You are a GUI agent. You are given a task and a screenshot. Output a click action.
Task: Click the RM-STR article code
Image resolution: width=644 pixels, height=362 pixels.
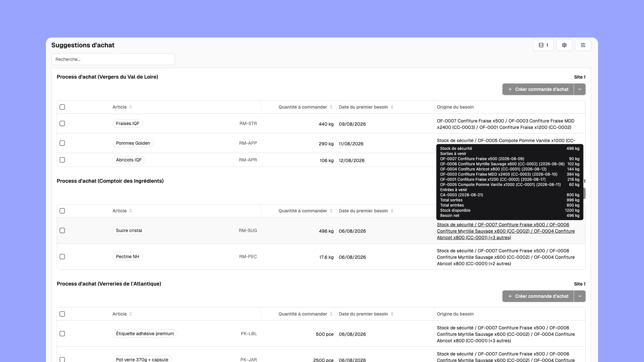[x=248, y=123]
